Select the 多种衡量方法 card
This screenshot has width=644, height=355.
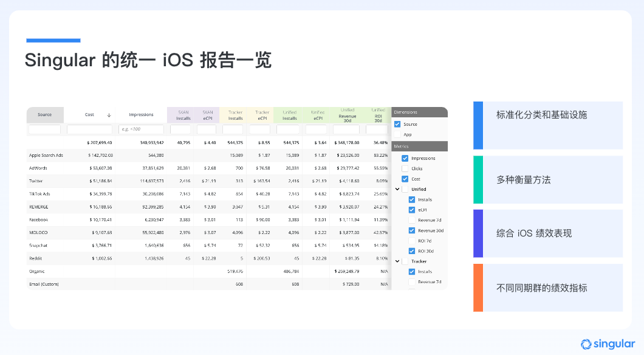[x=548, y=179]
